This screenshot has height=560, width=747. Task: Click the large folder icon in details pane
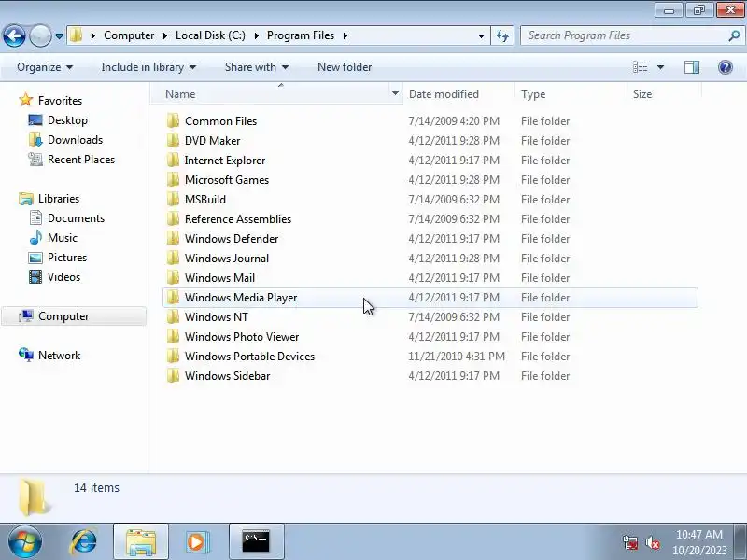(x=33, y=498)
